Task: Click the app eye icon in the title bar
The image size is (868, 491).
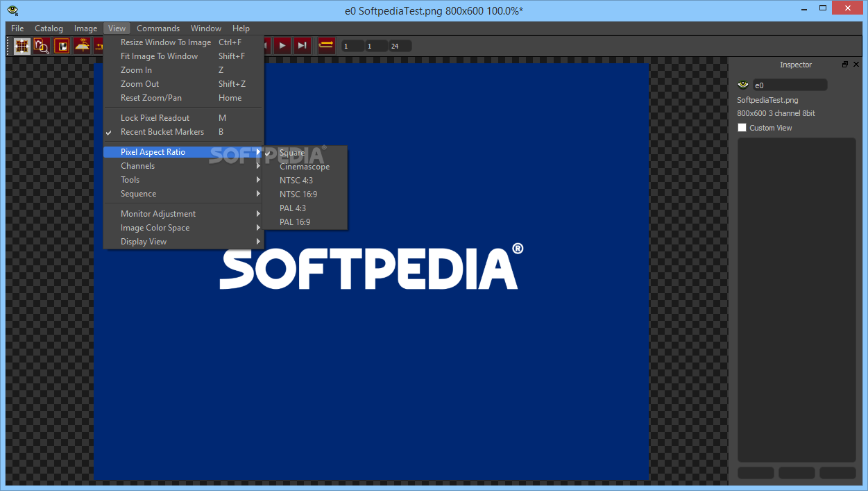Action: pyautogui.click(x=12, y=10)
